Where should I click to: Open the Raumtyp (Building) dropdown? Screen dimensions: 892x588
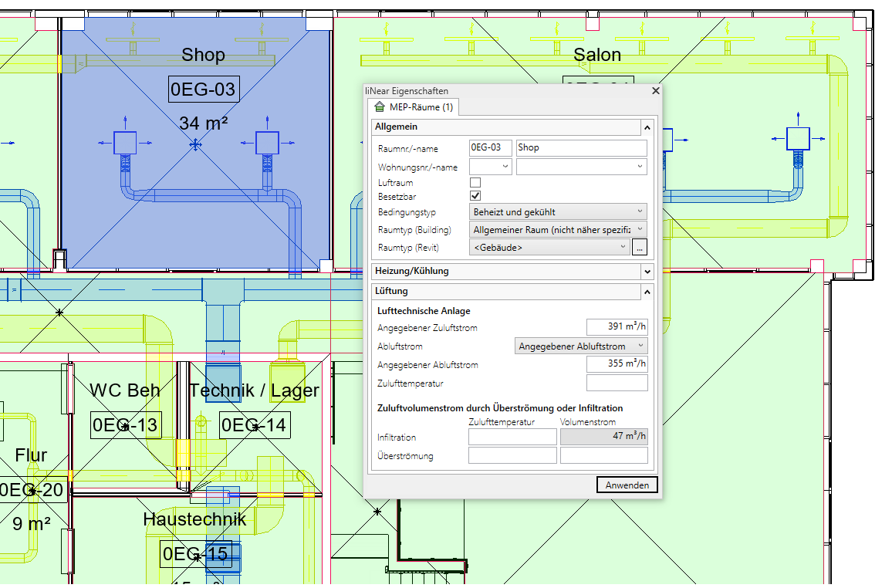coord(558,230)
